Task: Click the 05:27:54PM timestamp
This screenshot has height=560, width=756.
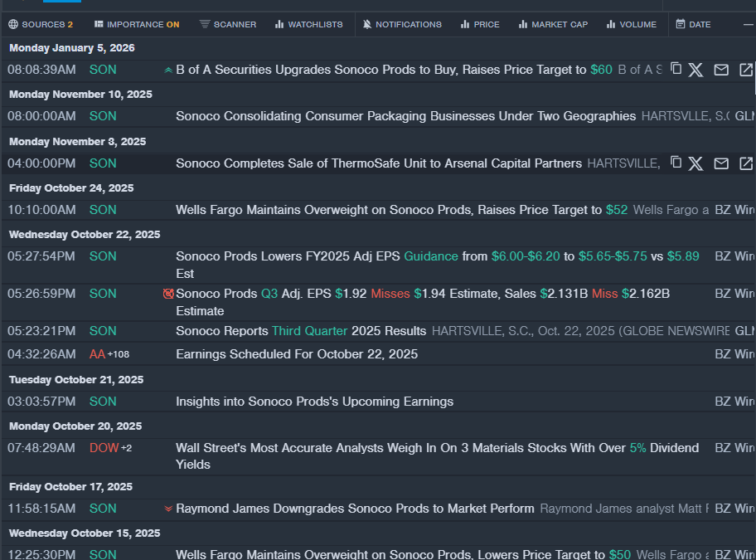Action: tap(41, 256)
